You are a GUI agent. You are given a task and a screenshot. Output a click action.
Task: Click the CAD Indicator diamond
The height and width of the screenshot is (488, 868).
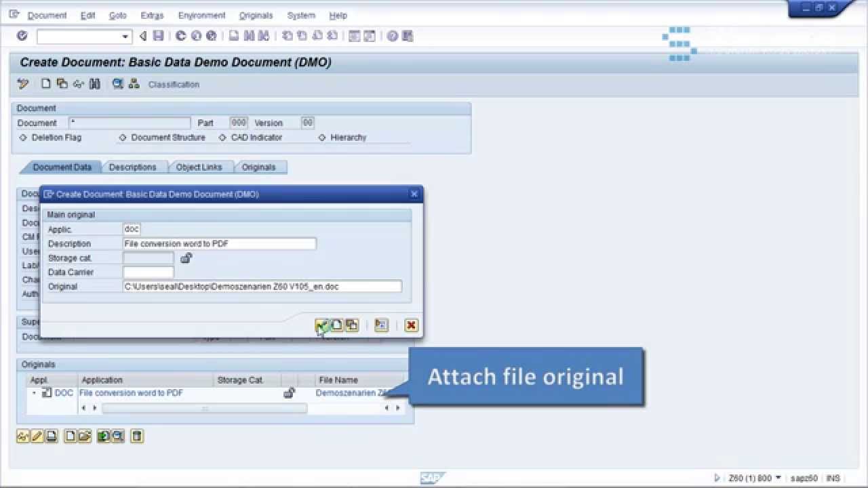point(222,137)
